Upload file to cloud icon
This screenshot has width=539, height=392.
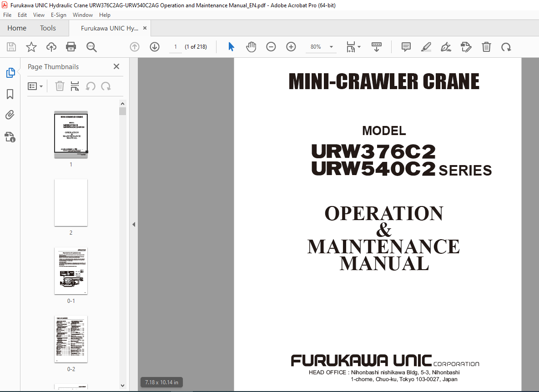[51, 47]
